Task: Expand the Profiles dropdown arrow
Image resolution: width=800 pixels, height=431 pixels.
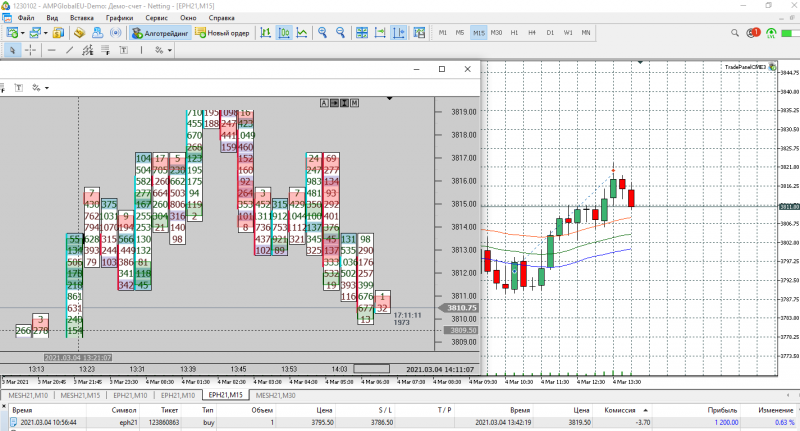Action: pos(45,34)
